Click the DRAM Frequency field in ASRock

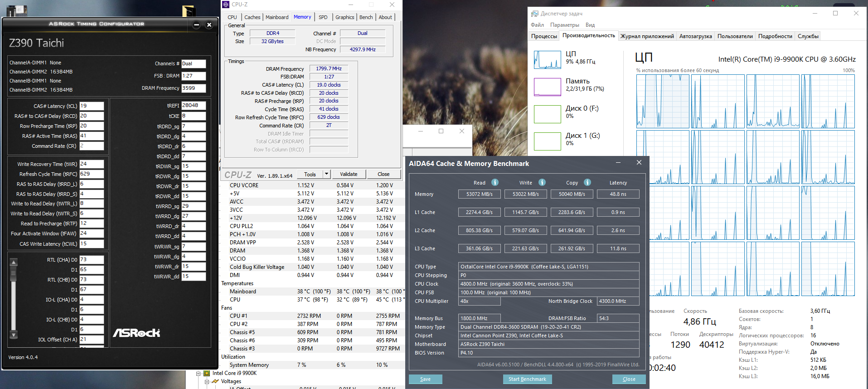coord(194,88)
